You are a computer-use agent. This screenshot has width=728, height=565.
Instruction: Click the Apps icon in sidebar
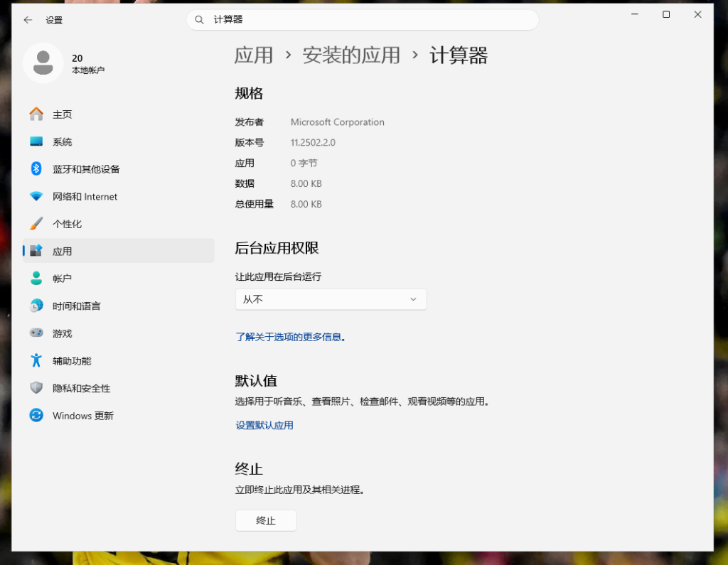tap(36, 251)
